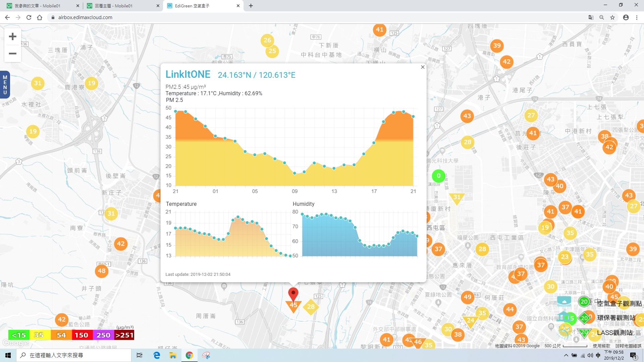Select the orange 46 marker

click(418, 342)
